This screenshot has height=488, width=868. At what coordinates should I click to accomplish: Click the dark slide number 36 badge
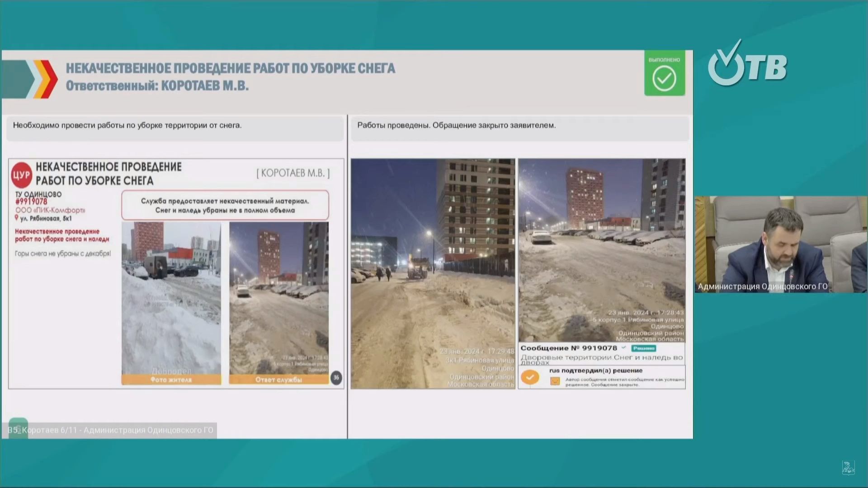[336, 378]
